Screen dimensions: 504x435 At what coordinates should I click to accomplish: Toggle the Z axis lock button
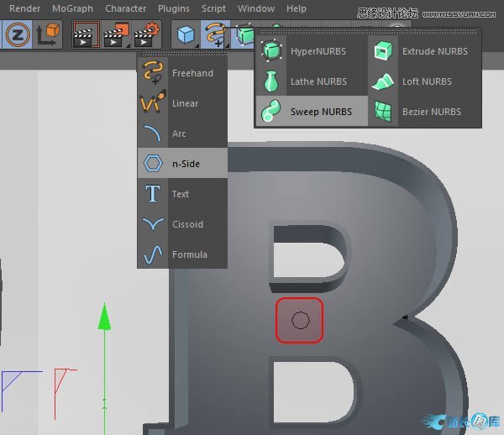point(16,34)
